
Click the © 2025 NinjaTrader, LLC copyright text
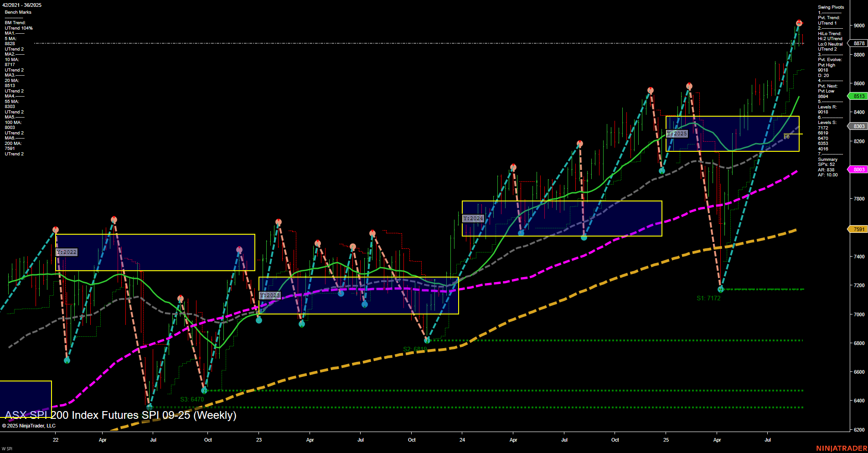[30, 426]
